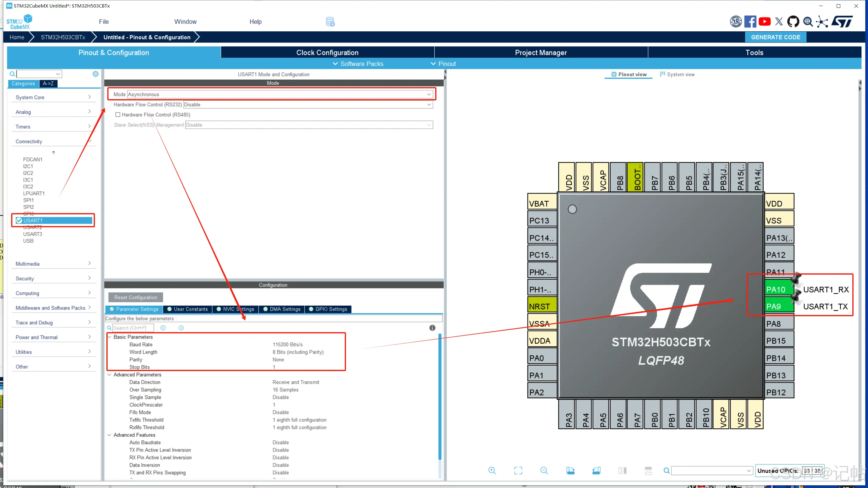Click the 10 years anniversary badge
The image size is (868, 488).
736,22
